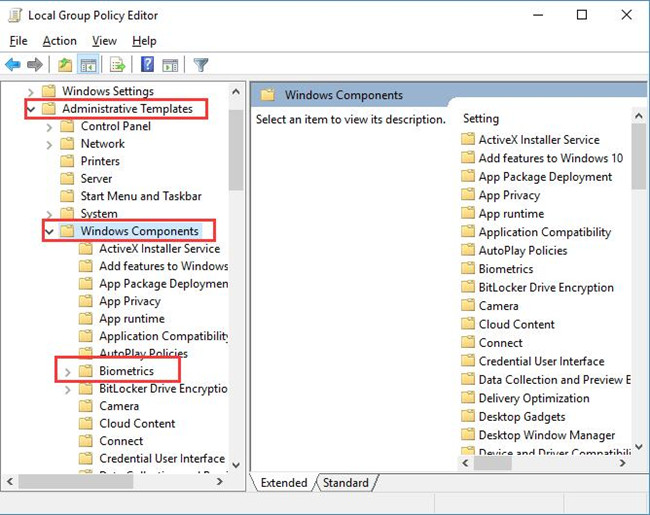650x515 pixels.
Task: Open Credential User Interface in right pane
Action: [541, 361]
